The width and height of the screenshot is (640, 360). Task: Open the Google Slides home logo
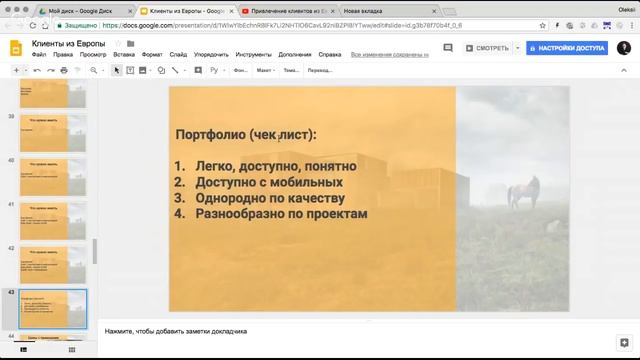[16, 49]
